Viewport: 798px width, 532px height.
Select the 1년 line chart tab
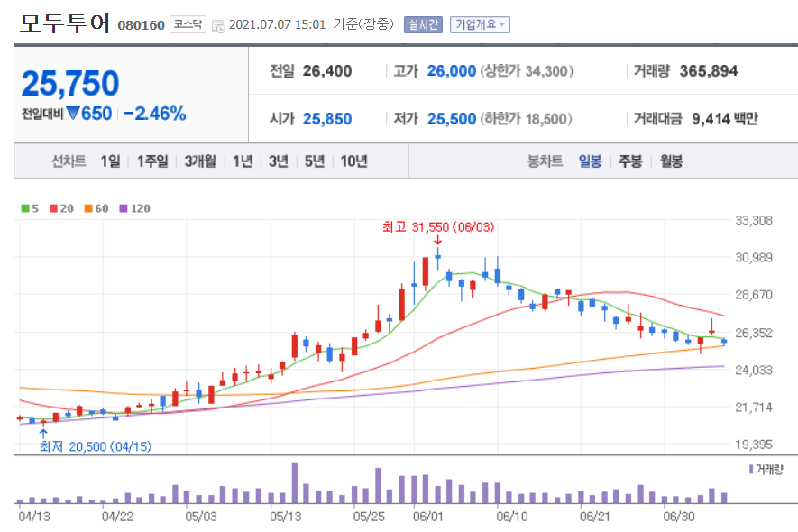pyautogui.click(x=243, y=161)
